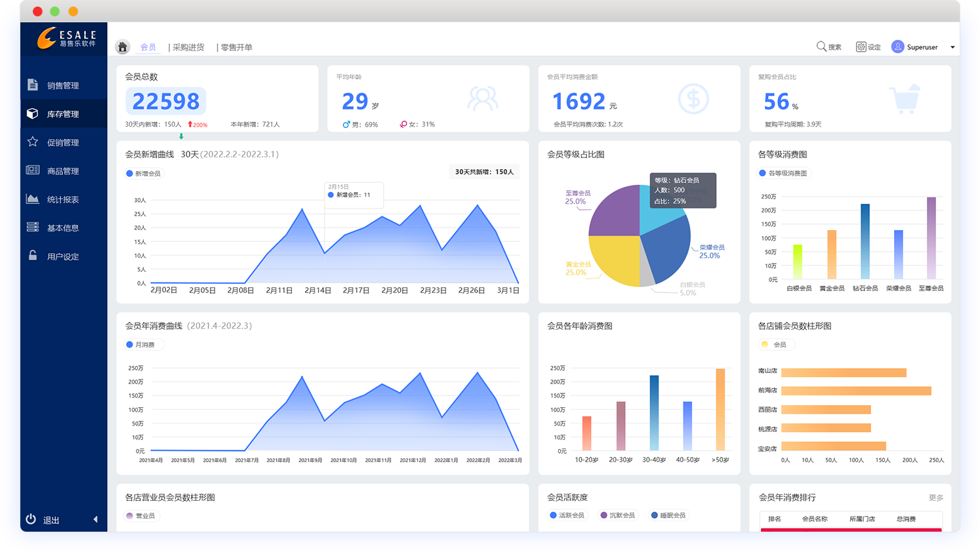Click the female gender symbol icon
Viewport: 980px width, 552px height.
point(403,124)
